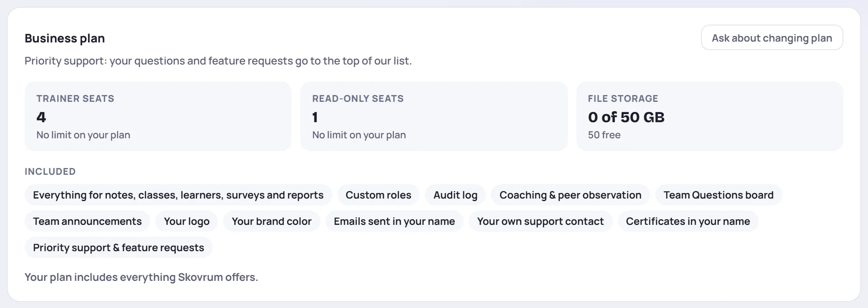Click the Custom roles feature chip
868x308 pixels.
[x=378, y=195]
